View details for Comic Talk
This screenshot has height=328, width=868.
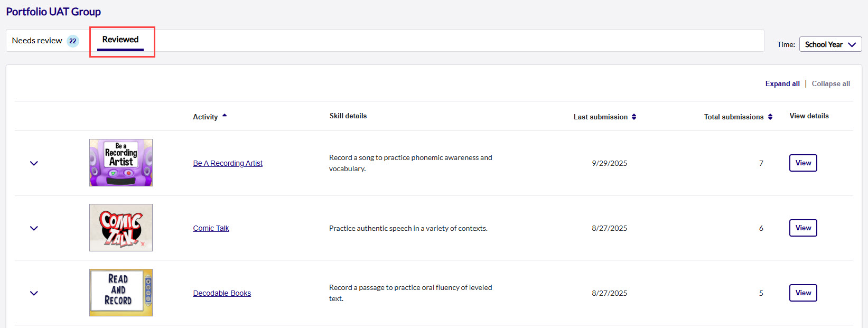coord(802,228)
